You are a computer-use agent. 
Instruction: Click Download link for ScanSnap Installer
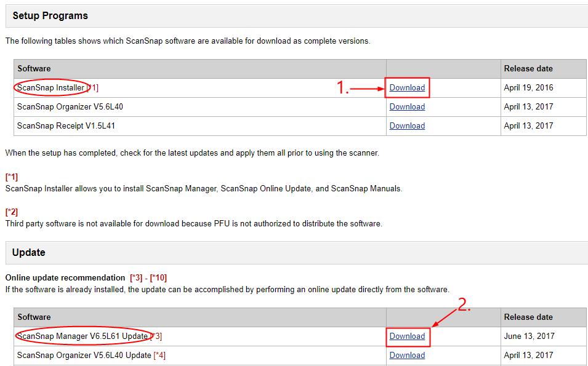[407, 87]
